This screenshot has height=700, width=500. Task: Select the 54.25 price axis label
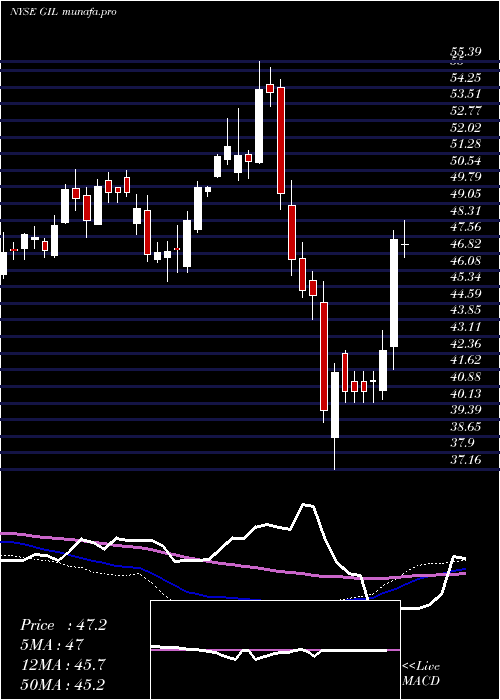pos(466,78)
